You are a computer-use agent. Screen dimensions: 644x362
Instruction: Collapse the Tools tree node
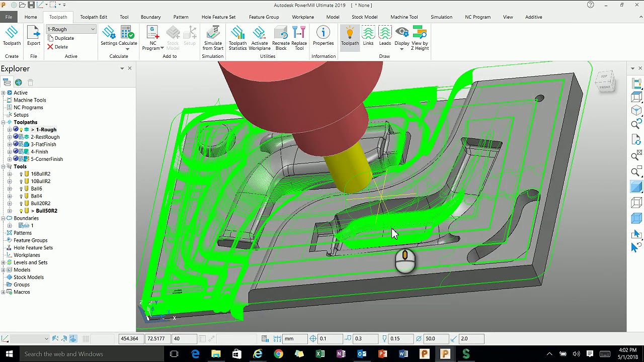pos(3,166)
